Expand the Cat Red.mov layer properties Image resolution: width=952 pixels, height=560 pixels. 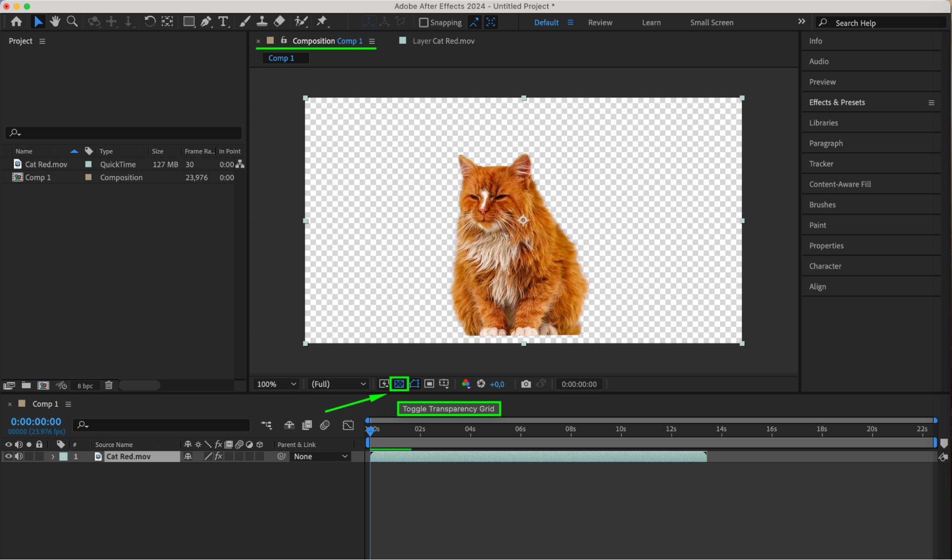click(52, 456)
